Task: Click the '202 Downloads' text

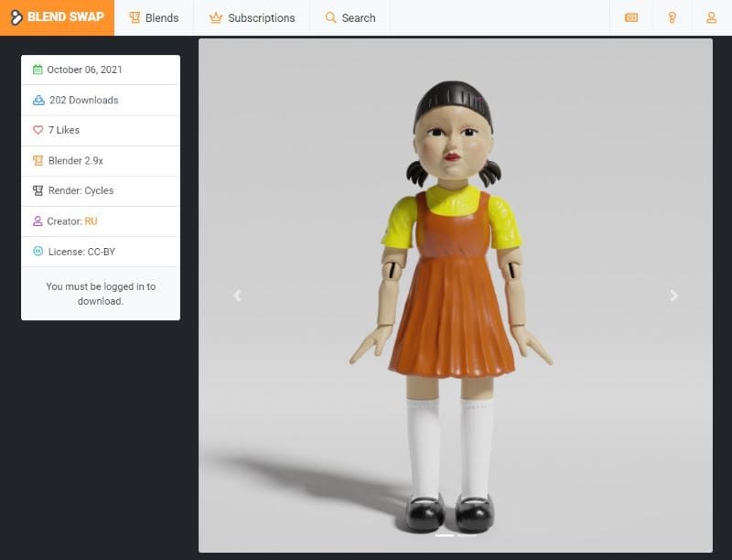Action: 84,100
